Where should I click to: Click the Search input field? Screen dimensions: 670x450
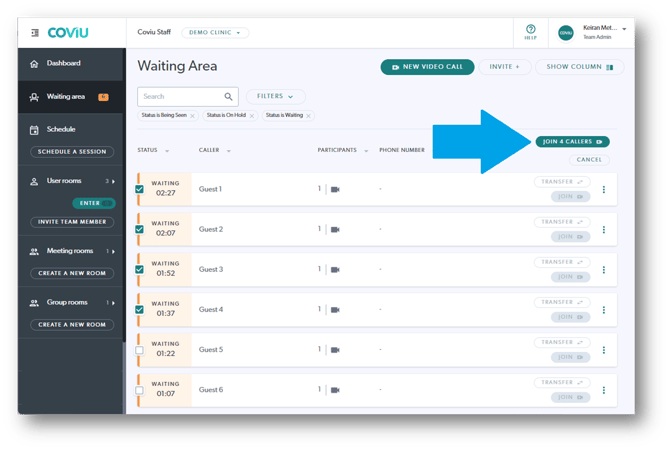tap(180, 97)
